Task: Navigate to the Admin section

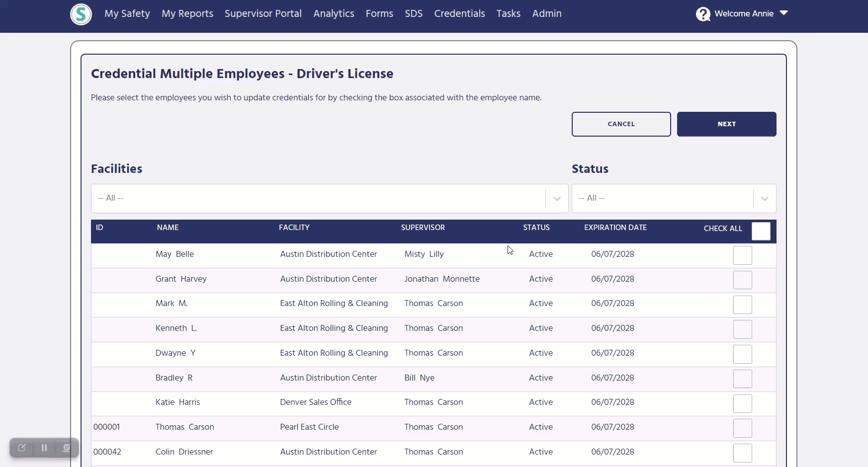Action: point(546,13)
